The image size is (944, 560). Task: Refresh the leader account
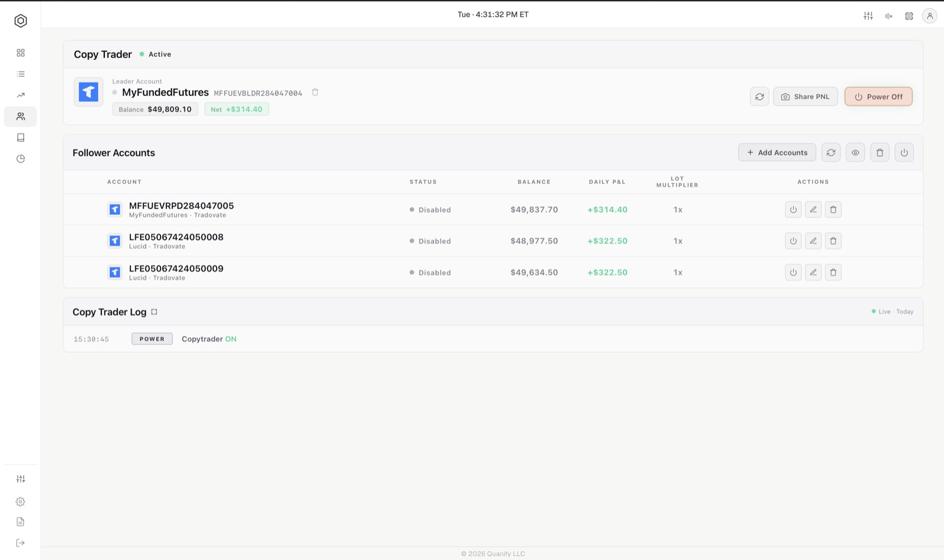coord(760,97)
